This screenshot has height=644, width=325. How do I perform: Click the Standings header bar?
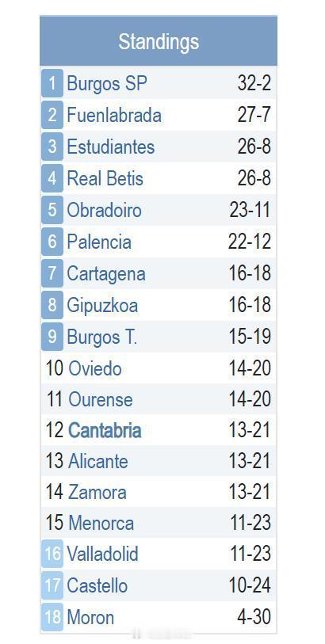point(159,41)
